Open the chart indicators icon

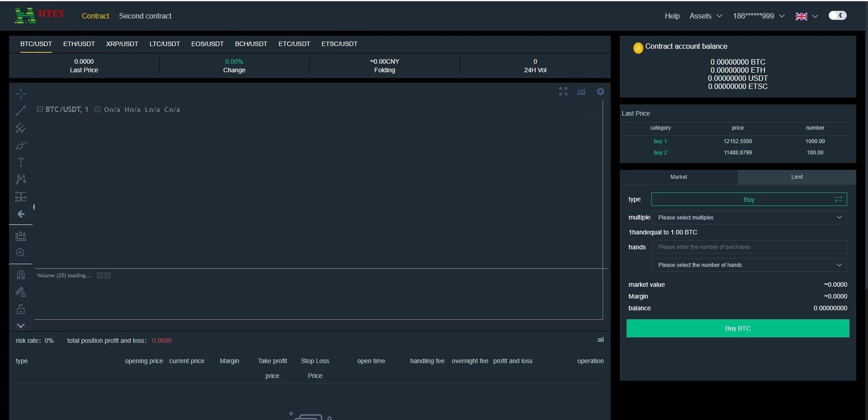click(x=581, y=92)
